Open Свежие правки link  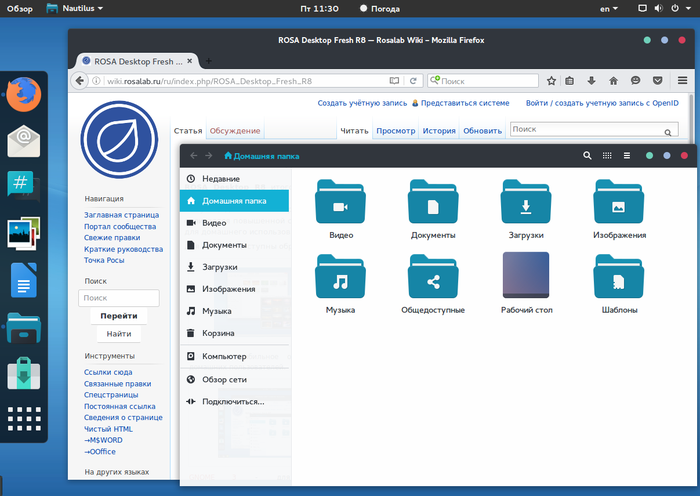coord(112,238)
